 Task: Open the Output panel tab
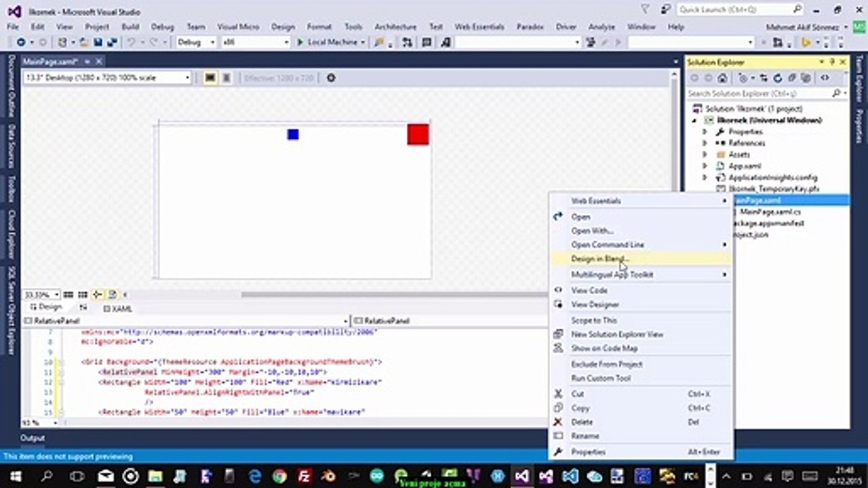[x=32, y=438]
